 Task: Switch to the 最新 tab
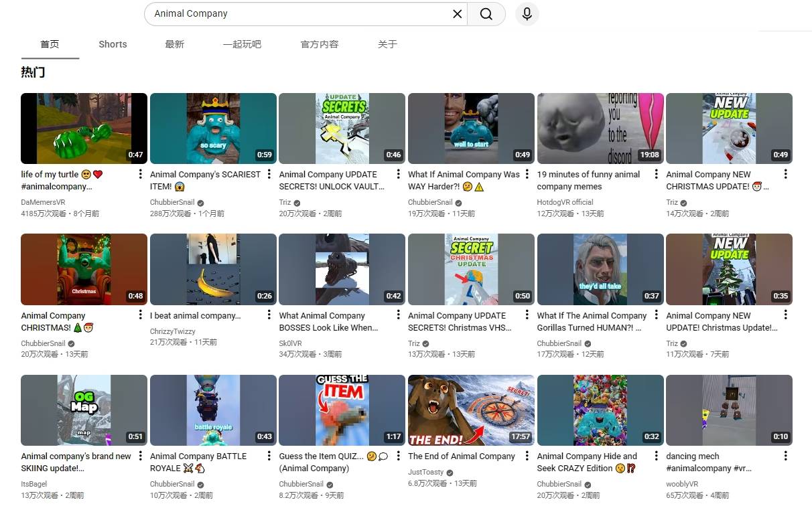pos(174,44)
